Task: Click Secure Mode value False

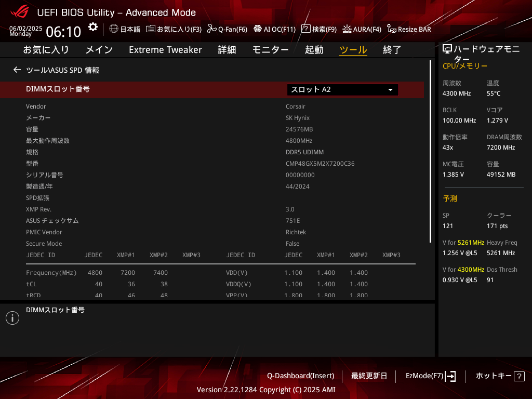Action: [x=292, y=244]
